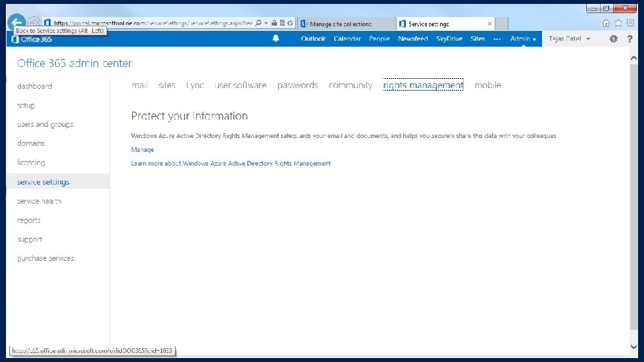The width and height of the screenshot is (644, 362).
Task: Click the search magnifier in address bar
Action: pos(259,23)
